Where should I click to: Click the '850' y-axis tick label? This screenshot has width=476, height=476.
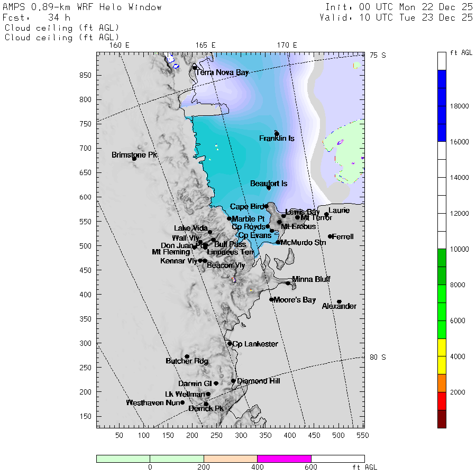tap(85, 75)
